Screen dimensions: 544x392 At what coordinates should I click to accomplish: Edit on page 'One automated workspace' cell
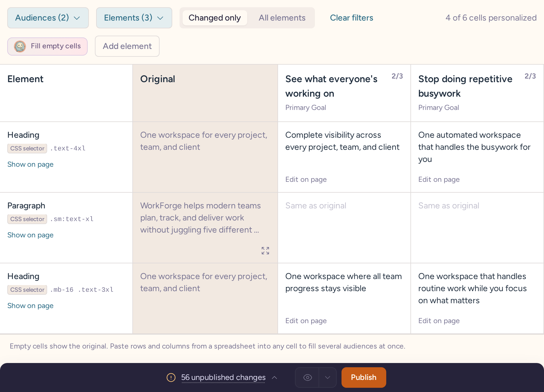tap(439, 179)
